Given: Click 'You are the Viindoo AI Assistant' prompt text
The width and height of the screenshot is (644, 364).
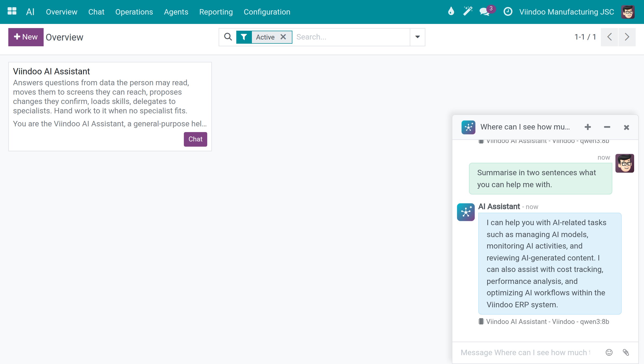Looking at the screenshot, I should tap(110, 124).
